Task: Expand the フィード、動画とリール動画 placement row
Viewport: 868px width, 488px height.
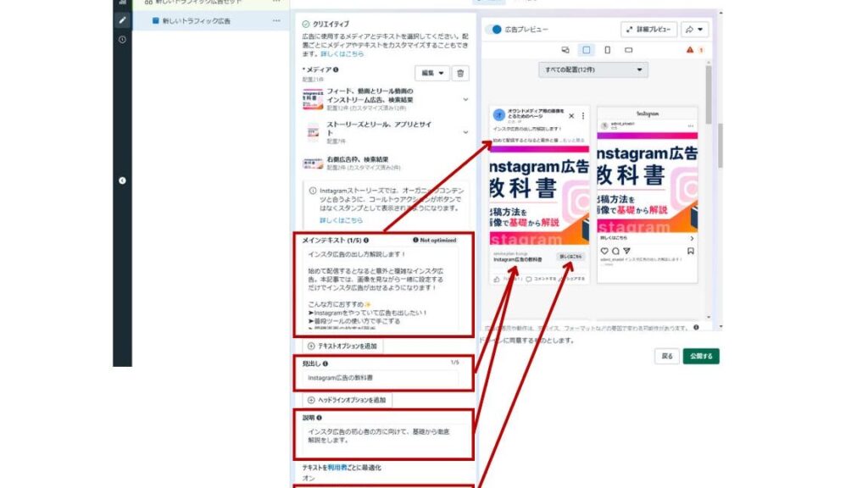Action: 465,99
